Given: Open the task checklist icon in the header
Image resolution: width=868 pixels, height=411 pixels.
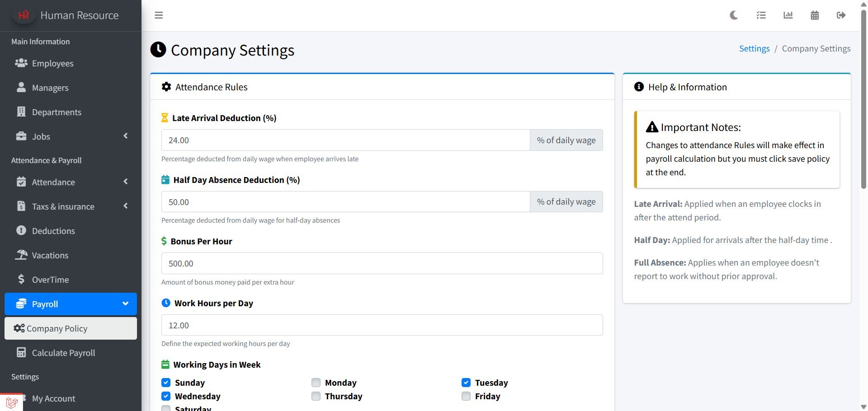Looking at the screenshot, I should (x=761, y=15).
